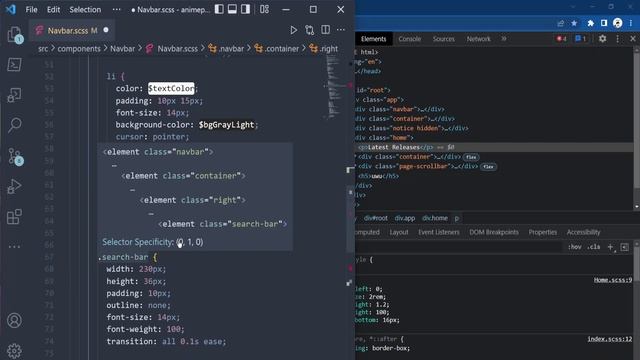Viewport: 640px width, 360px height.
Task: Click the Navbar.scss file breadcrumb
Action: (177, 49)
